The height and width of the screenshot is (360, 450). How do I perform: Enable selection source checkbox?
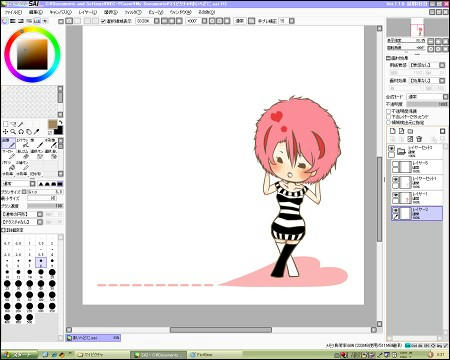388,123
